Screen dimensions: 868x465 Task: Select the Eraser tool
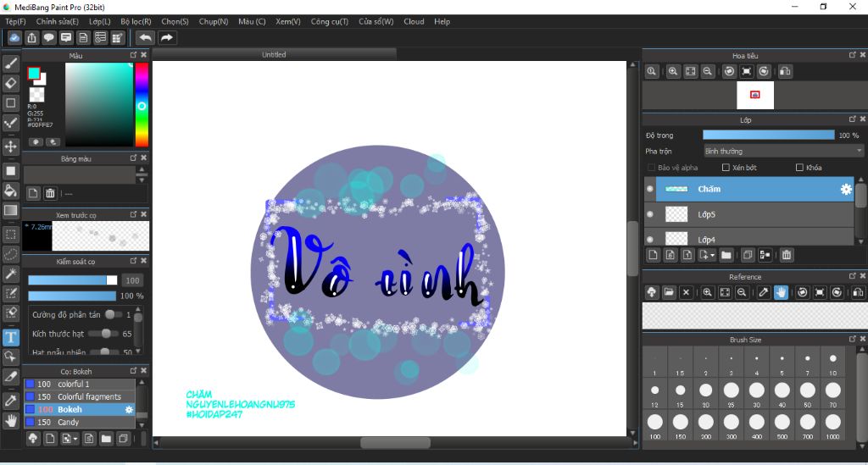coord(10,83)
